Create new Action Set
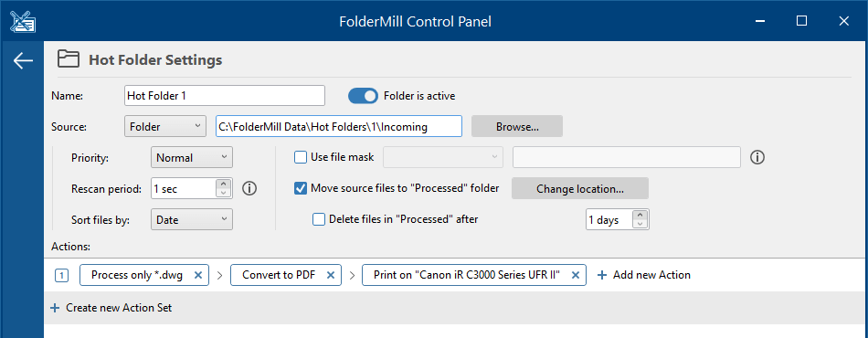The height and width of the screenshot is (338, 868). [x=111, y=308]
